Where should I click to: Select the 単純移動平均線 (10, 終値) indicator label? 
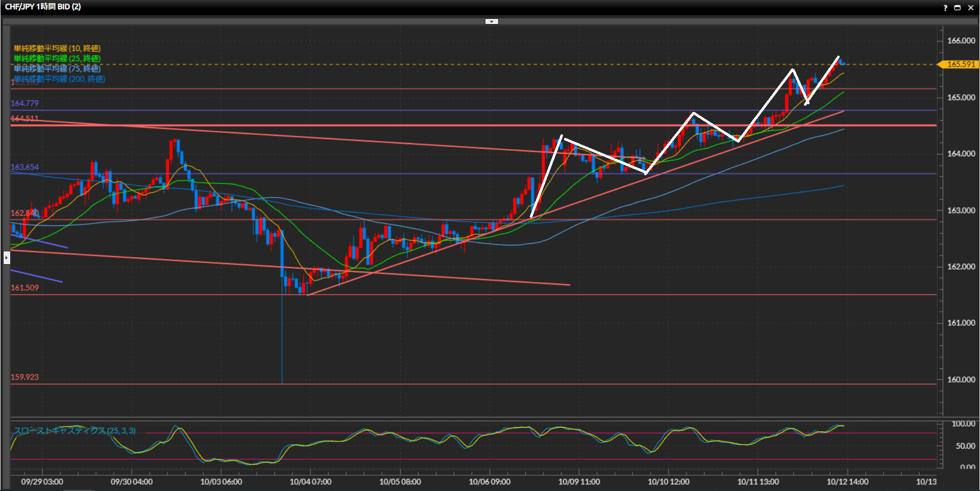pyautogui.click(x=57, y=49)
